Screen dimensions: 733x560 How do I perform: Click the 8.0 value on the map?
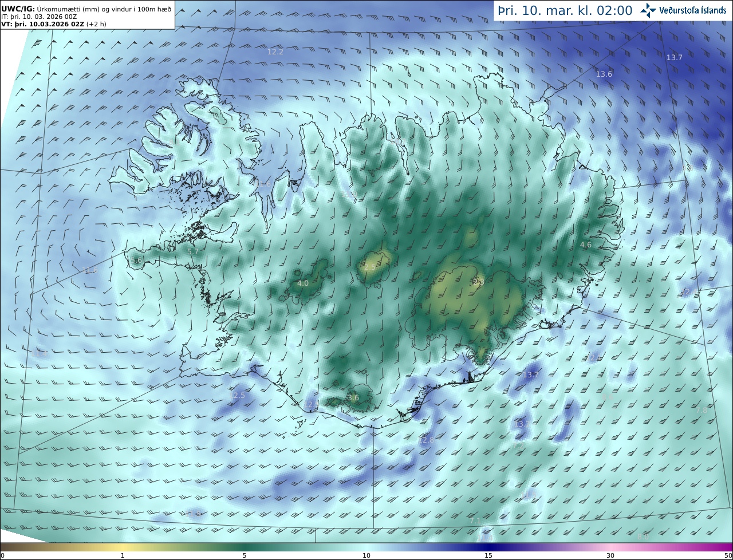click(x=643, y=537)
